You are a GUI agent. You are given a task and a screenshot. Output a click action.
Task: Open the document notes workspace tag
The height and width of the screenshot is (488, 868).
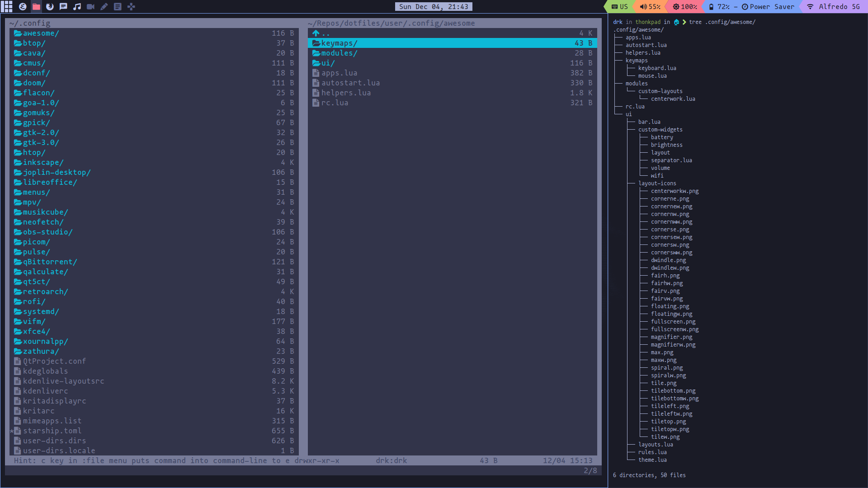point(118,6)
